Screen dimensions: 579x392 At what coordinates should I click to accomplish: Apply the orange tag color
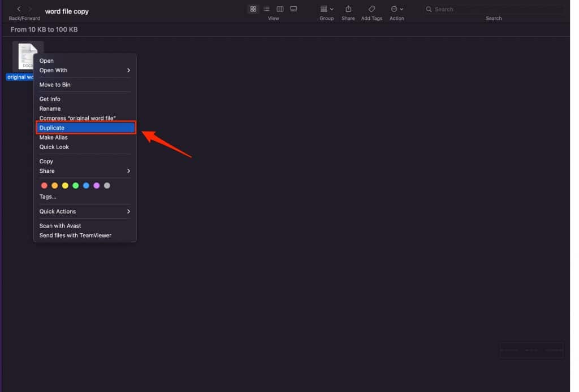(55, 185)
